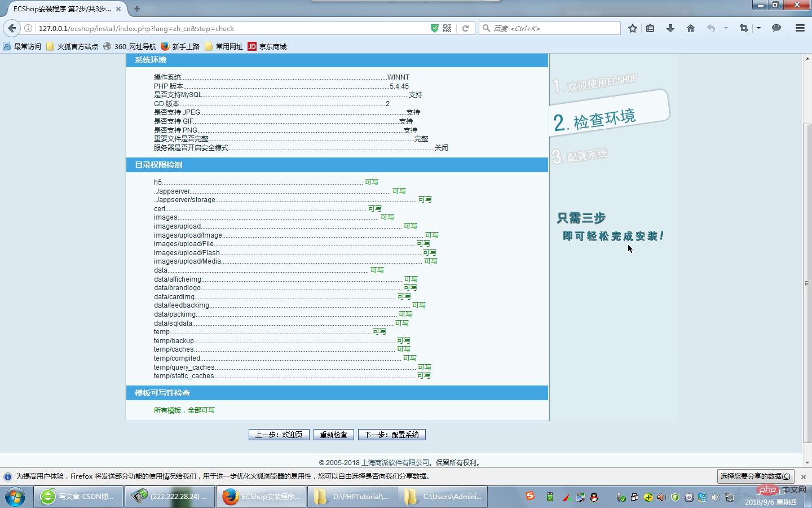Dismiss the Firefox data sharing notification
The width and height of the screenshot is (812, 508).
[804, 477]
